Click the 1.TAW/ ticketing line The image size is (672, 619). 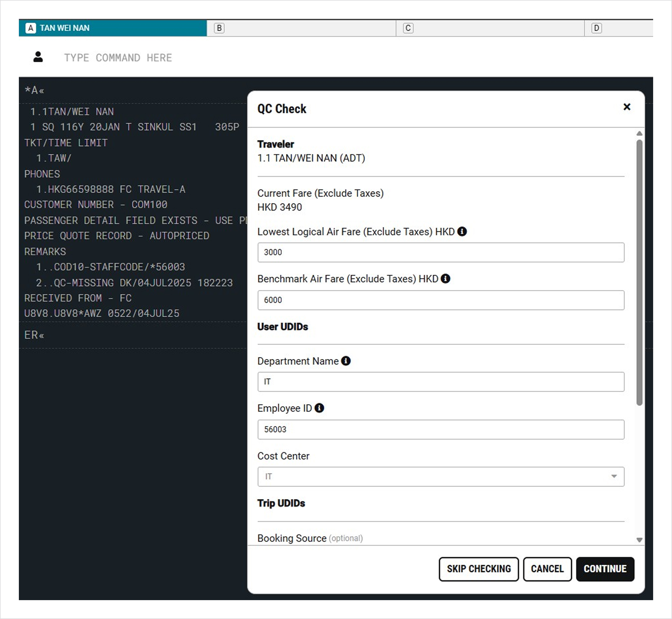coord(54,158)
